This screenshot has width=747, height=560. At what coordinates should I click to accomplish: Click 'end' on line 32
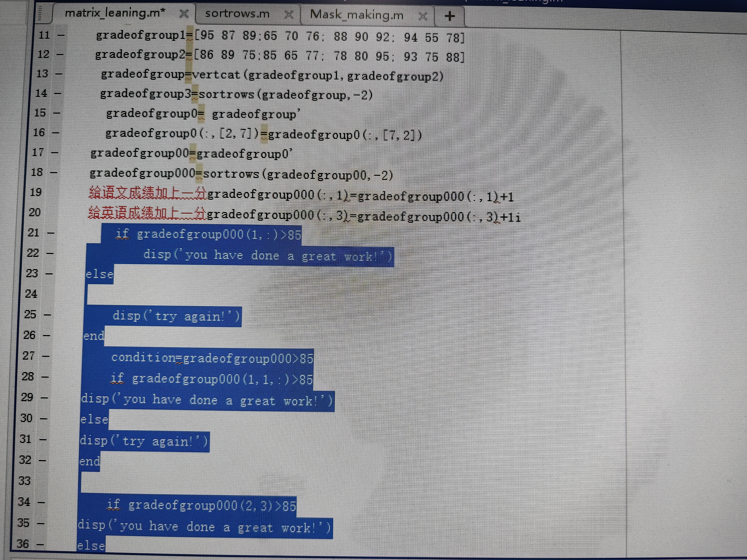(x=90, y=461)
